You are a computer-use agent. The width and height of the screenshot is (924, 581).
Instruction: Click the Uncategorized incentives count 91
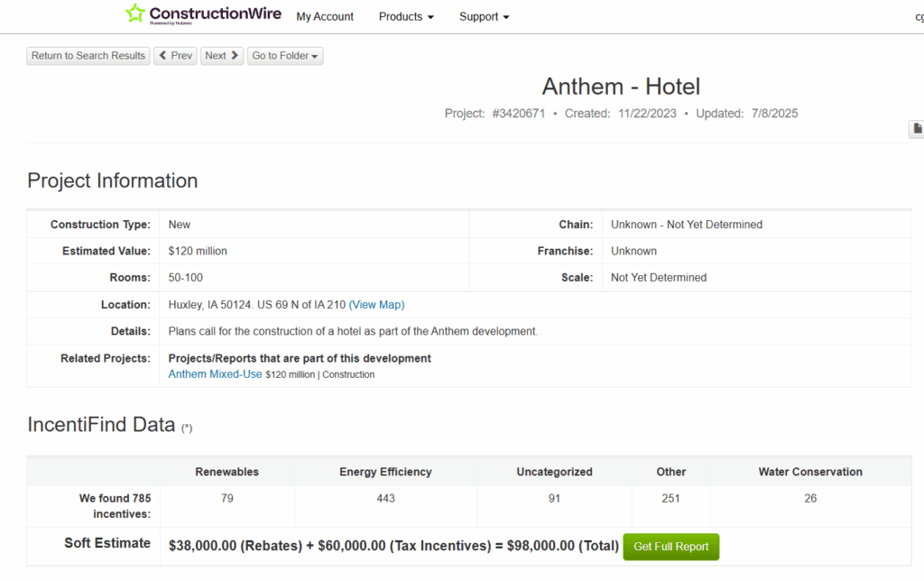point(554,498)
